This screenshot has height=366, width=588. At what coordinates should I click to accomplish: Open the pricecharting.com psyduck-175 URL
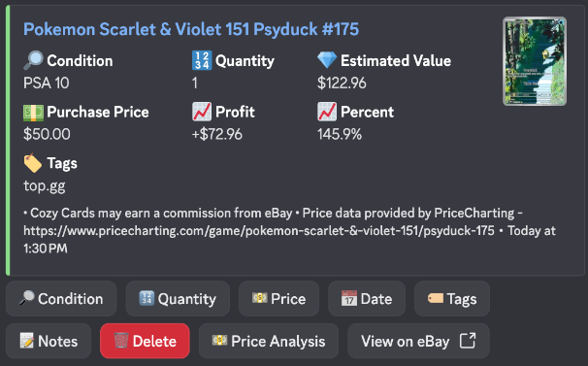[x=259, y=230]
